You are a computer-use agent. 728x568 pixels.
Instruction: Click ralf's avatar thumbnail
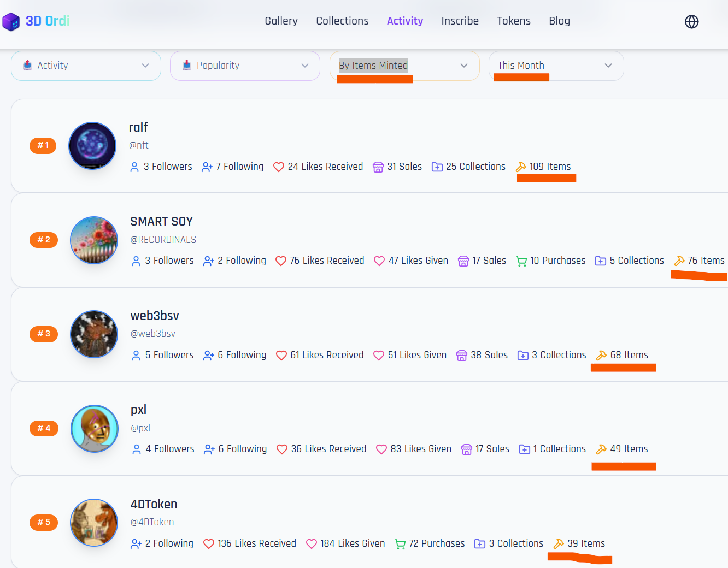92,146
